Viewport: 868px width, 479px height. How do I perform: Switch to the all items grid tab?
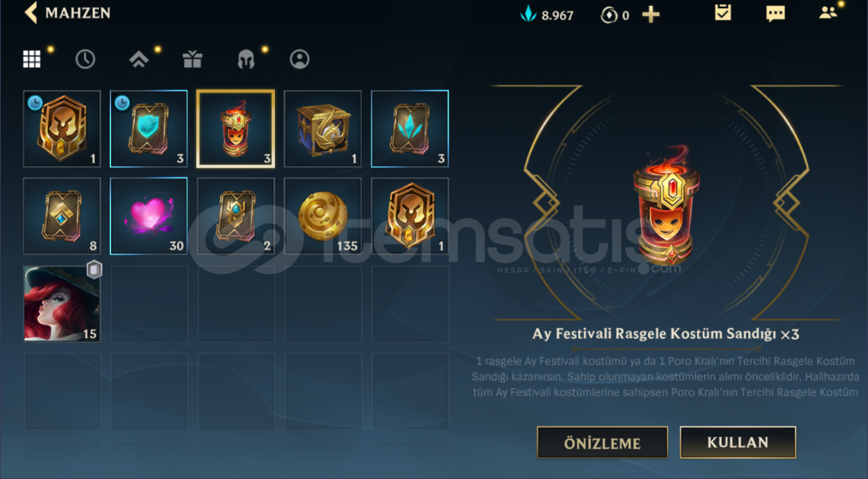(31, 59)
